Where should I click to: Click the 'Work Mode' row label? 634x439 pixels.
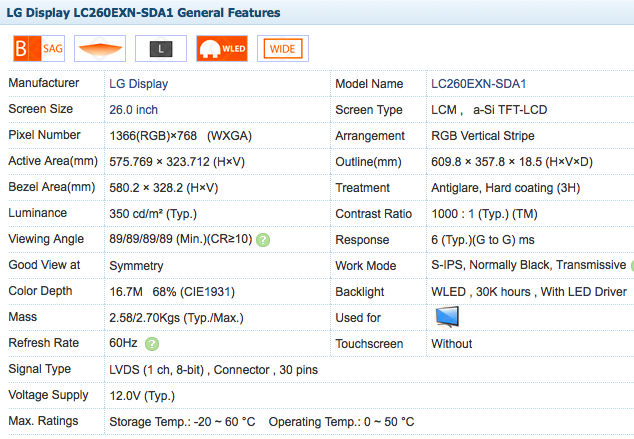point(366,266)
